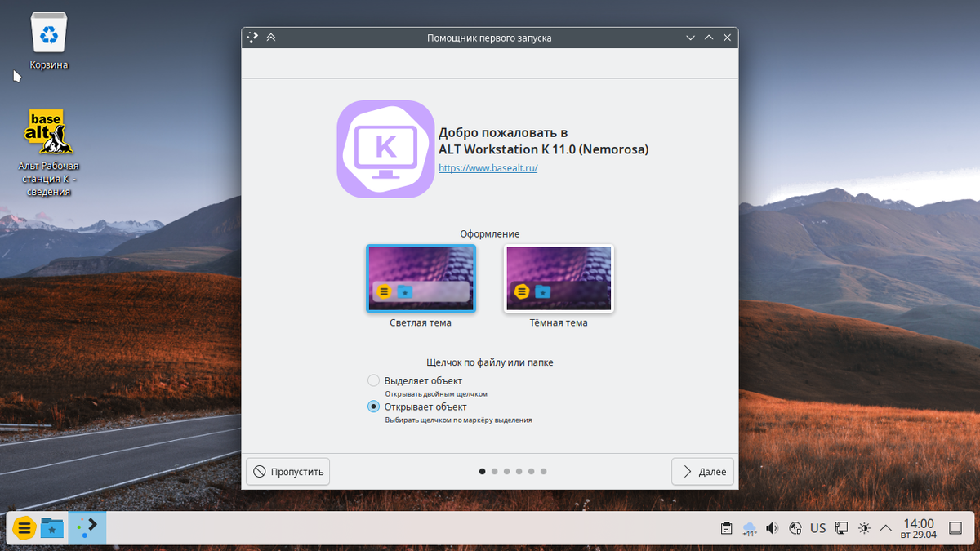Screen dimensions: 980x551
Task: Launch the file manager from the taskbar
Action: pos(52,528)
